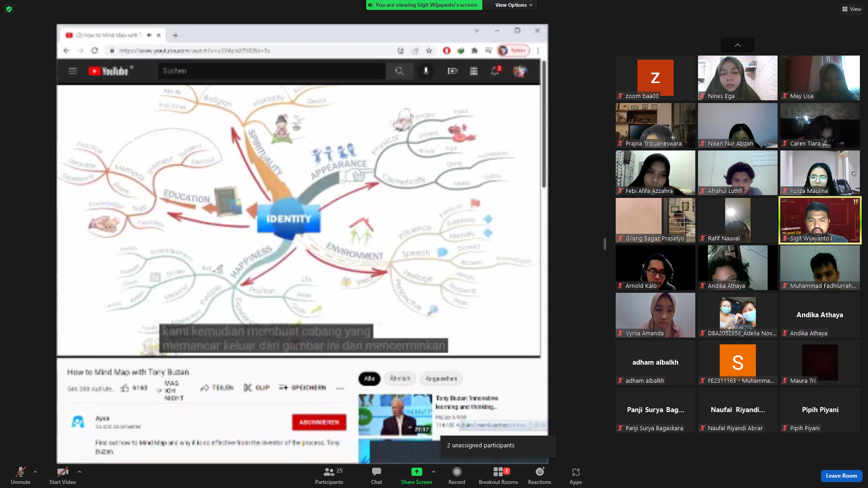The height and width of the screenshot is (488, 868).
Task: Reload the YouTube page
Action: point(94,51)
